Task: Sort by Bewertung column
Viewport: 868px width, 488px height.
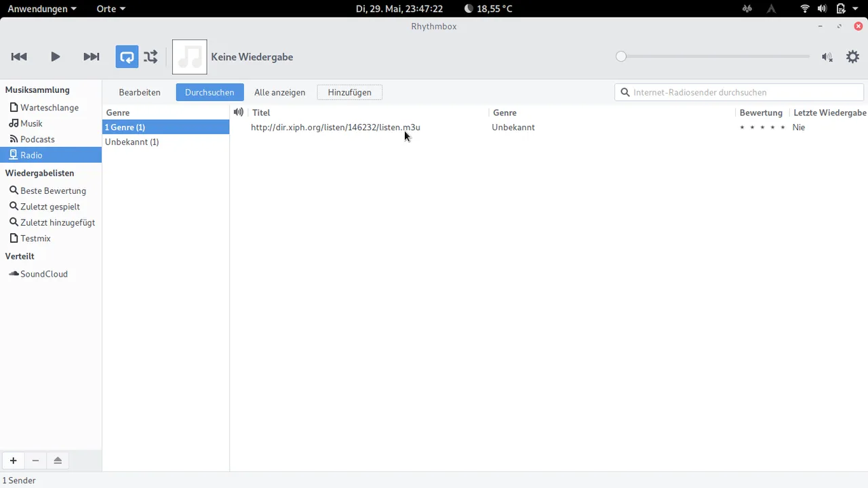Action: pyautogui.click(x=761, y=113)
